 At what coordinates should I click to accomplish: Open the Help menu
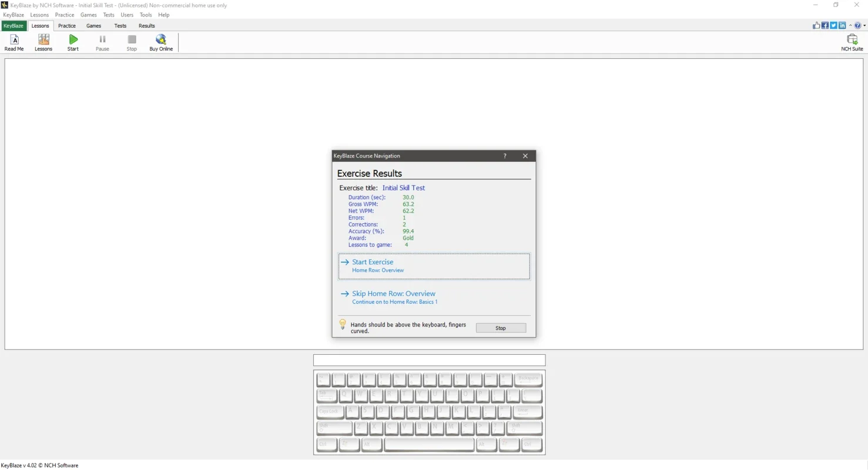click(164, 15)
